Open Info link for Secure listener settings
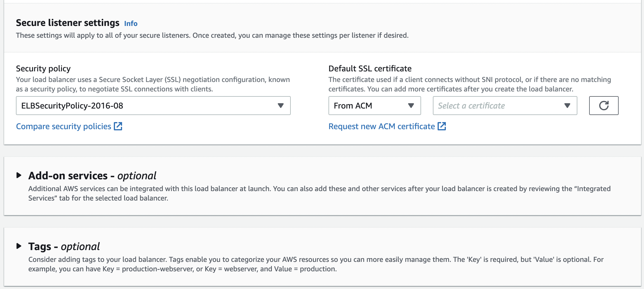Screen dimensions: 644x289 tap(131, 24)
